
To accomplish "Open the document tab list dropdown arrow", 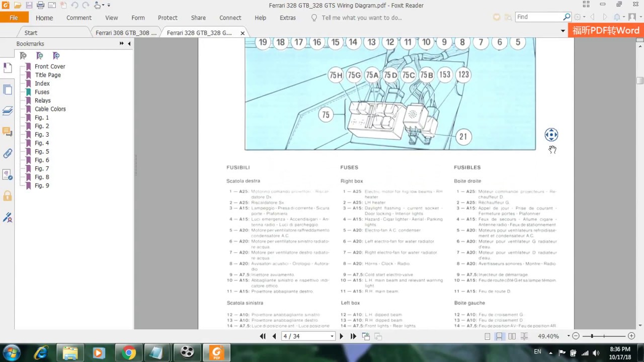I will click(x=562, y=31).
